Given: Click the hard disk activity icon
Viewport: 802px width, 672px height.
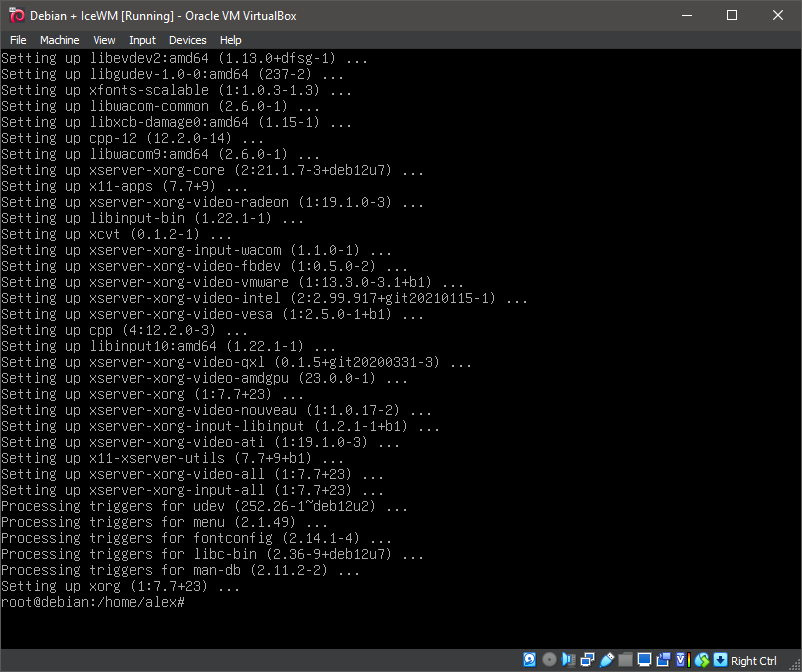Looking at the screenshot, I should (x=529, y=660).
